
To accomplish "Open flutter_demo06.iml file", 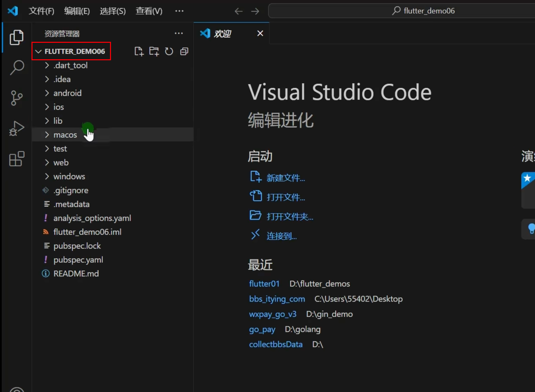I will click(113, 232).
